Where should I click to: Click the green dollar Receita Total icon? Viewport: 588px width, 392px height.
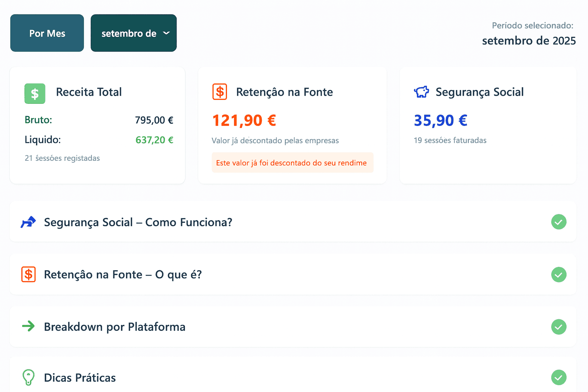(x=35, y=93)
